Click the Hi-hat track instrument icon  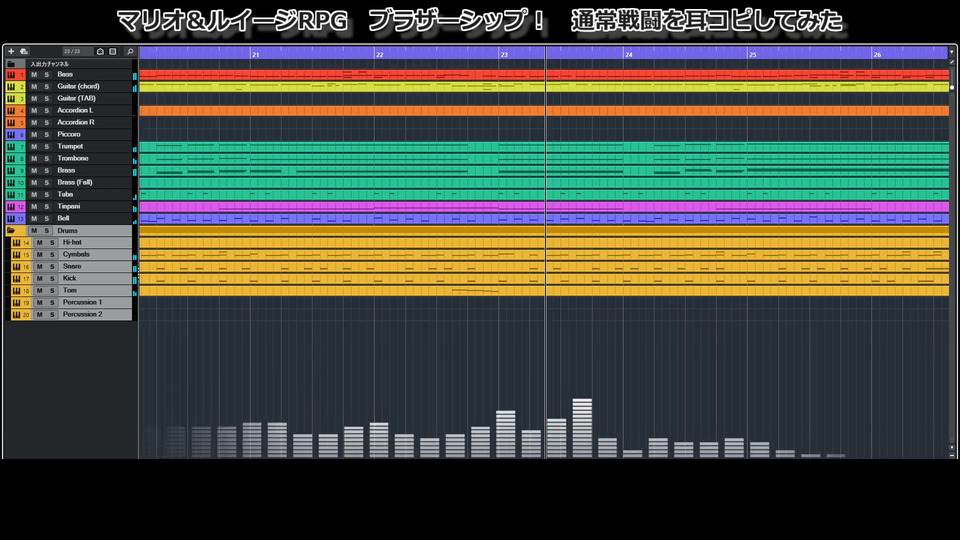(x=17, y=242)
